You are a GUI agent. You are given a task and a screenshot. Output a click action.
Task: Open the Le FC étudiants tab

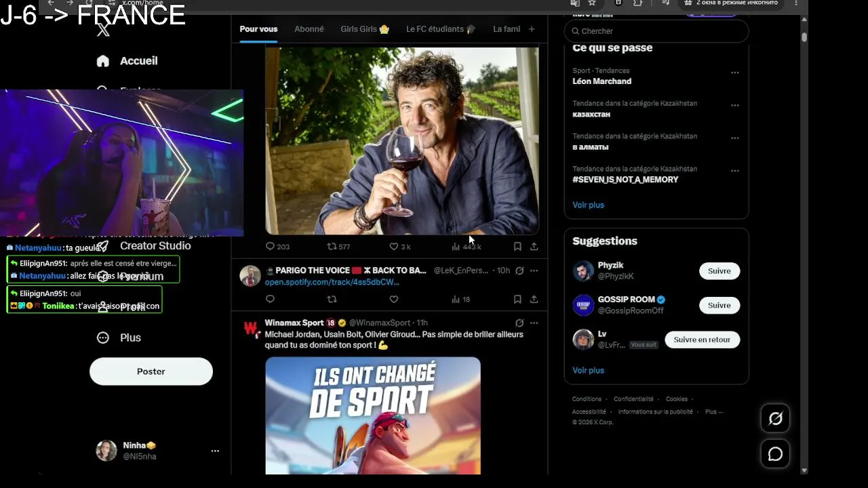pos(441,29)
